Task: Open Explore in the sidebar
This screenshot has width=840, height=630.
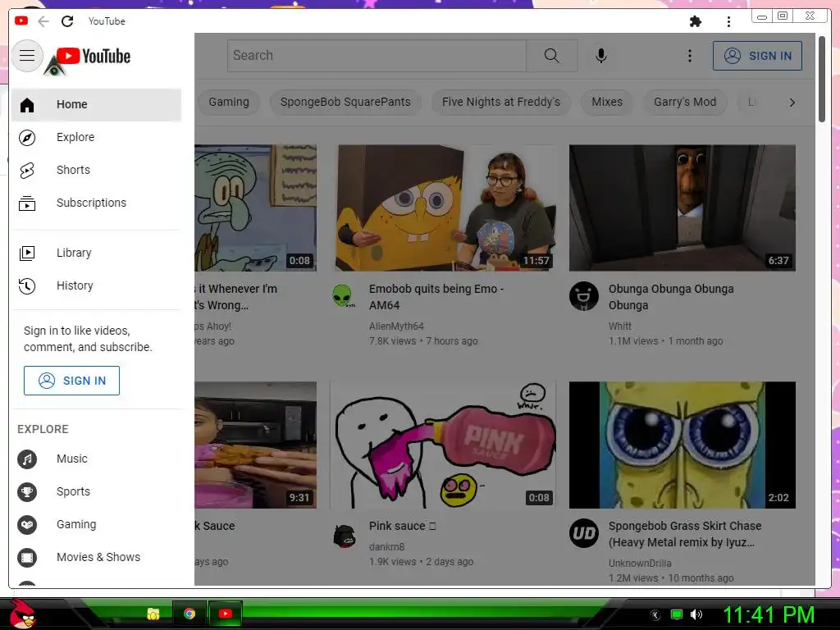Action: coord(97,138)
